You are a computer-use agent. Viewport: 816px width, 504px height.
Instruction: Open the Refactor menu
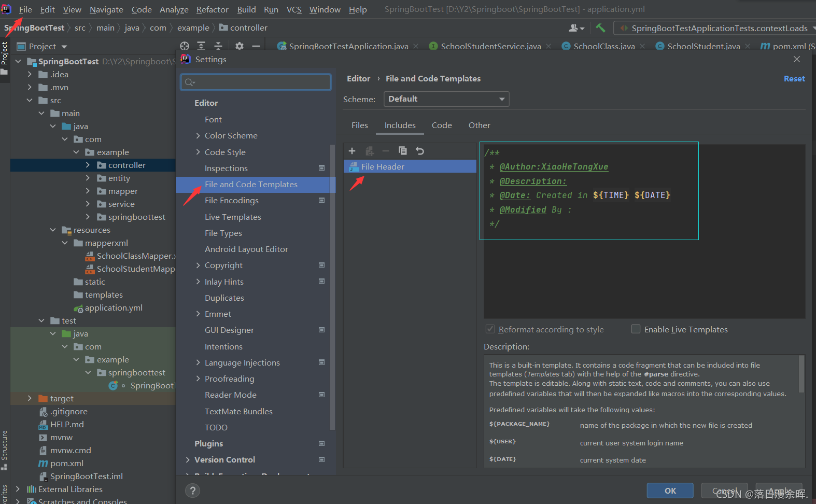(212, 9)
